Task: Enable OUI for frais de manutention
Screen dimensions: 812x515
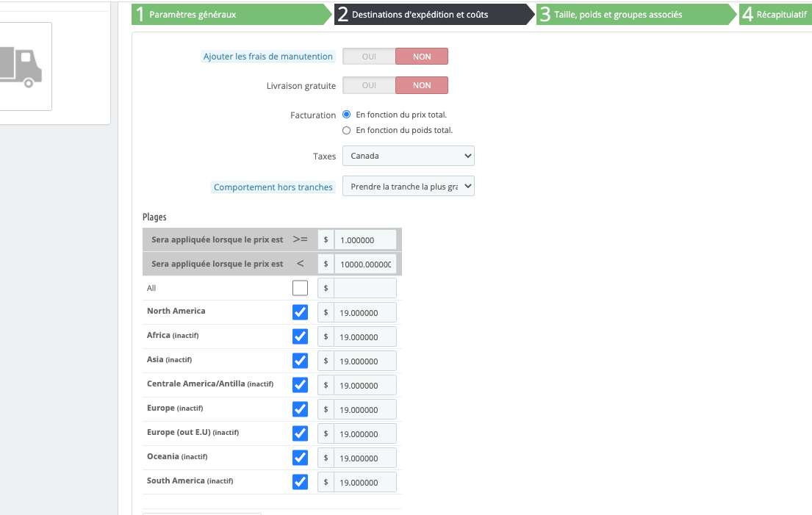Action: 369,57
